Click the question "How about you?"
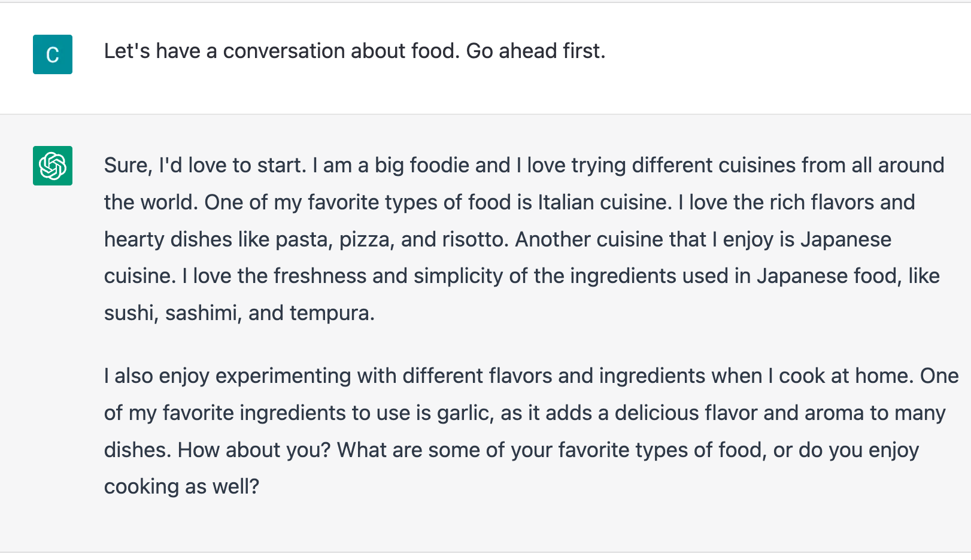Image resolution: width=971 pixels, height=560 pixels. point(254,450)
